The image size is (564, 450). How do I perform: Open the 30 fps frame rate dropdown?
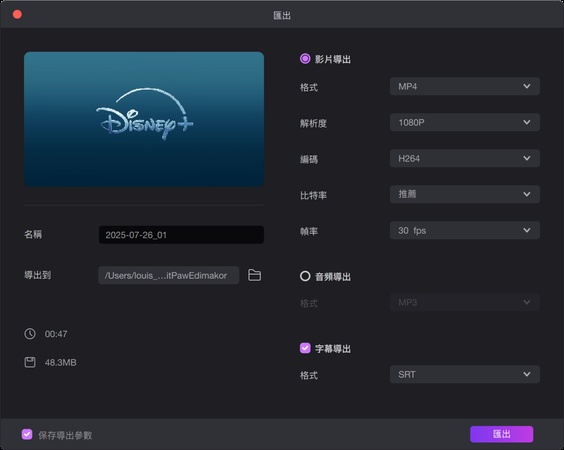click(465, 230)
